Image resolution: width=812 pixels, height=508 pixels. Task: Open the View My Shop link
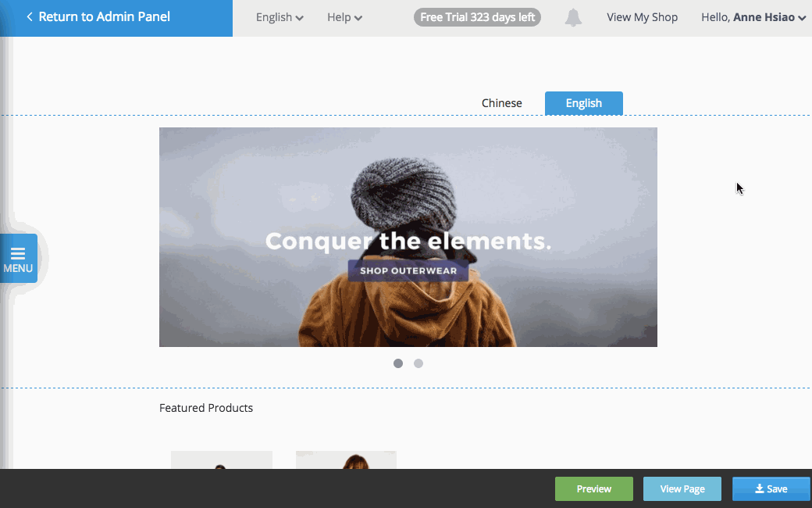[642, 18]
